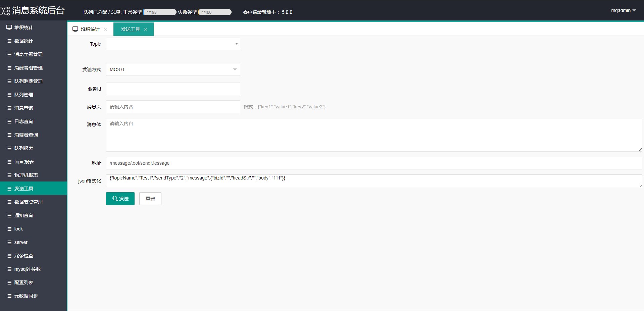Click the monitor icon beside 堆积统计 in sidebar
This screenshot has height=311, width=644.
pos(9,28)
